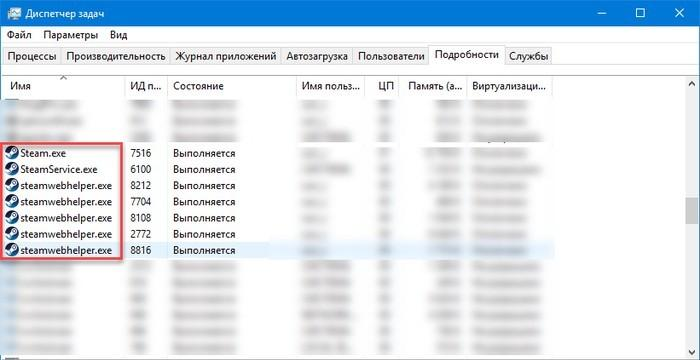Sort by the Имя польз... column header
700x360 pixels.
coord(330,86)
